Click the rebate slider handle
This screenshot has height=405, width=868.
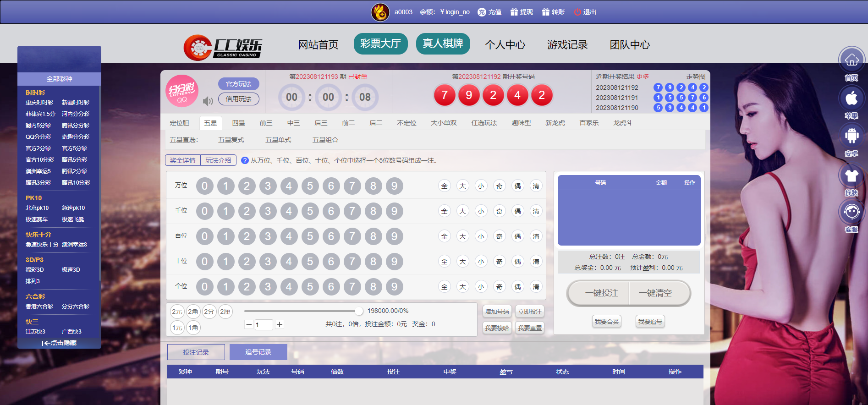point(358,311)
